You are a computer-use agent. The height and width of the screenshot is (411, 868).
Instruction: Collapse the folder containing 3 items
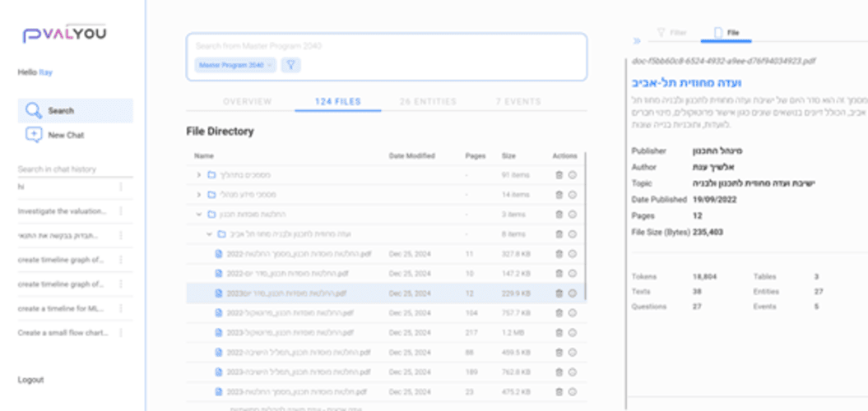tap(198, 215)
